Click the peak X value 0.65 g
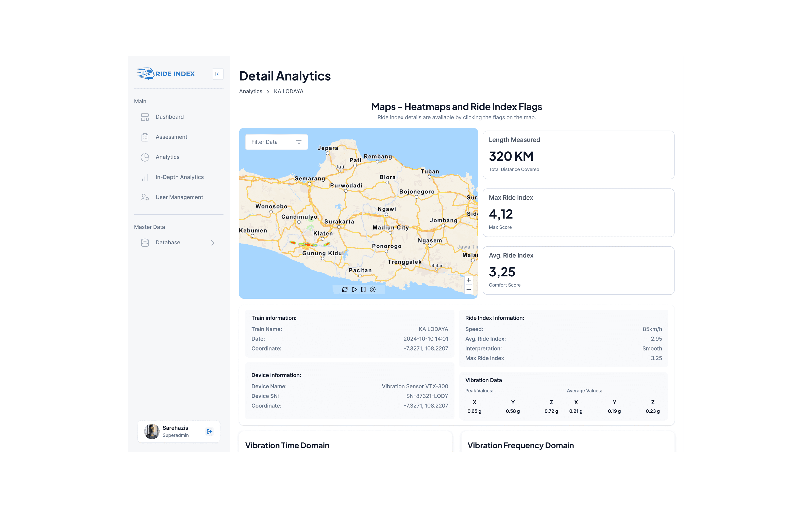The height and width of the screenshot is (508, 812). [x=475, y=411]
